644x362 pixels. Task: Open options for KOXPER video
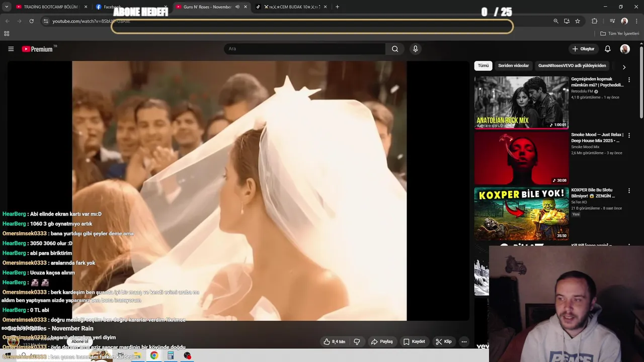tap(629, 191)
